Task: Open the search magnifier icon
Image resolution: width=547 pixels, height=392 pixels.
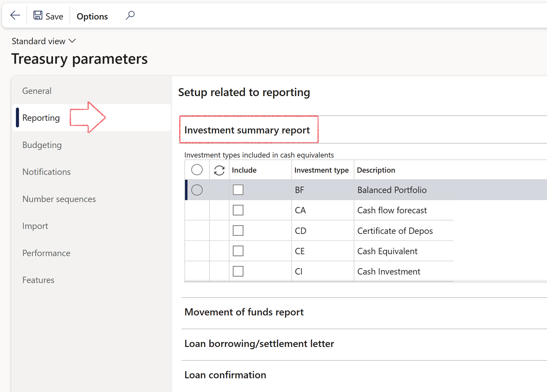Action: click(x=130, y=15)
